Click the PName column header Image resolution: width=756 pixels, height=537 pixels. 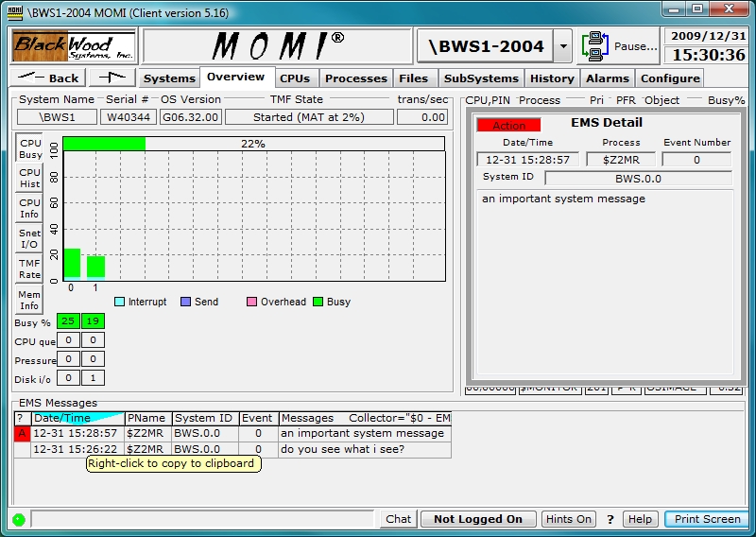point(148,418)
